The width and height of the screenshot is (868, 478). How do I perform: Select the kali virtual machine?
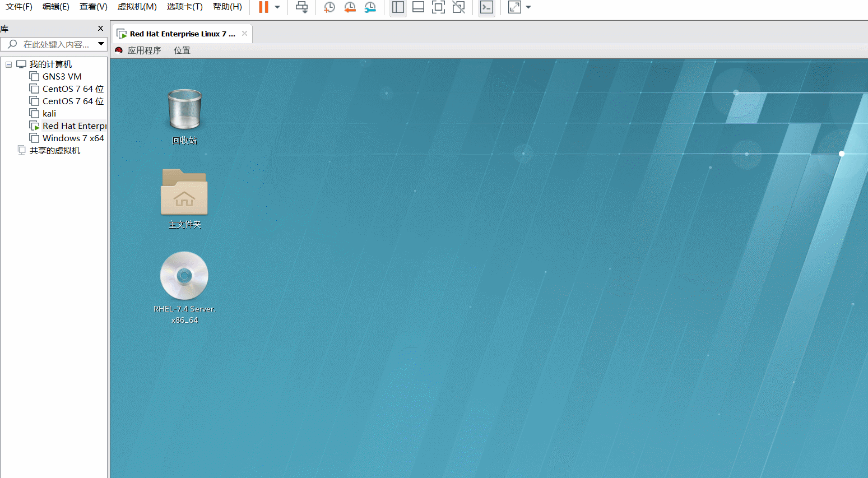point(49,114)
